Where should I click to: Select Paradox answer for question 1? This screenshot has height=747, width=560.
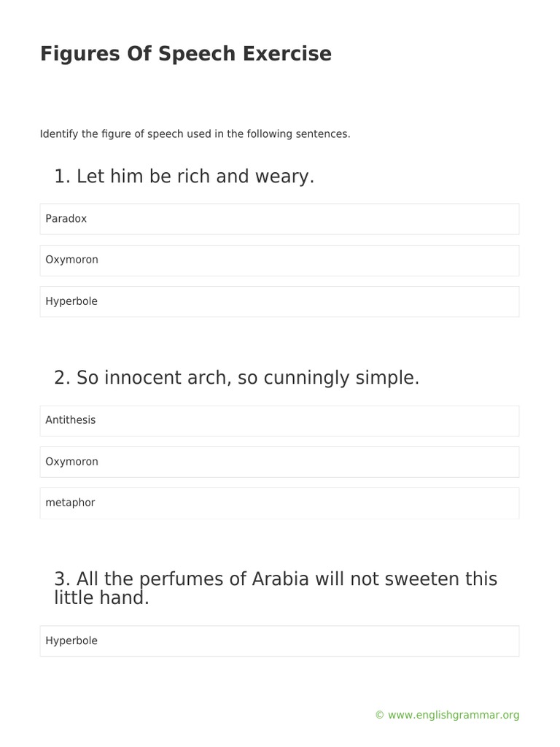coord(279,219)
